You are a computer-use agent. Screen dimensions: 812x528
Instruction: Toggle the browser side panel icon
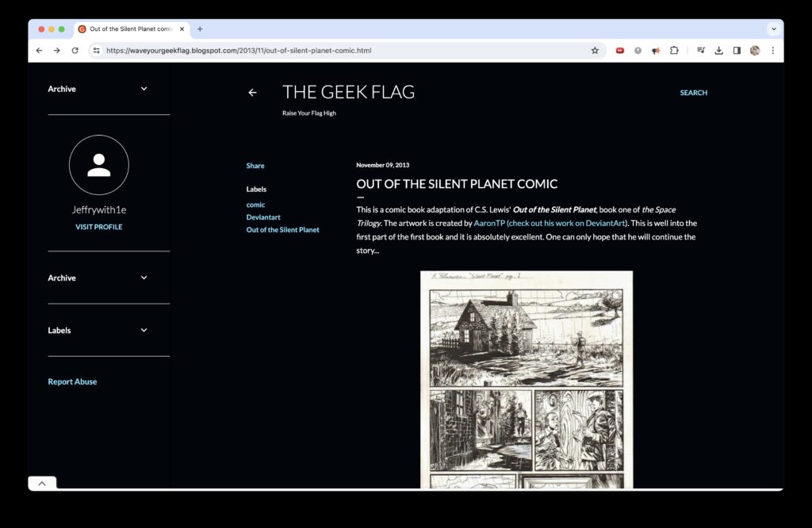click(737, 50)
